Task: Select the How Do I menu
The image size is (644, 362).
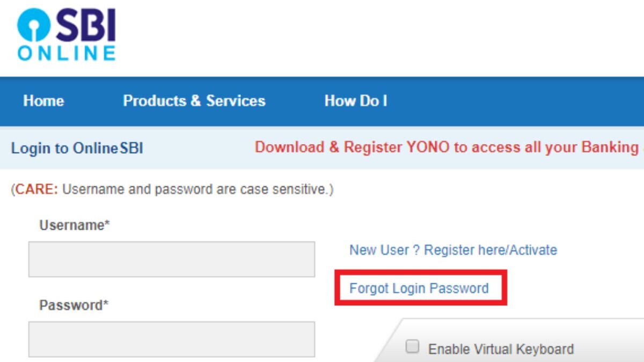Action: pos(356,101)
